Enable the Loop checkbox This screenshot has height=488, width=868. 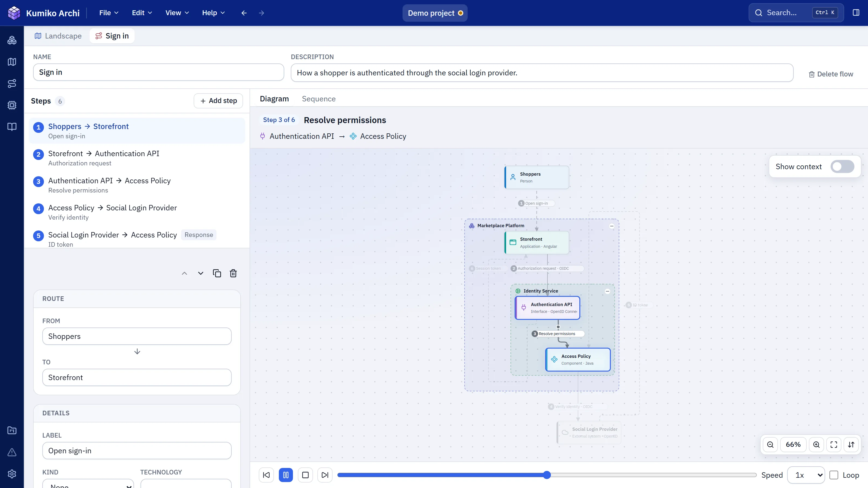tap(834, 475)
